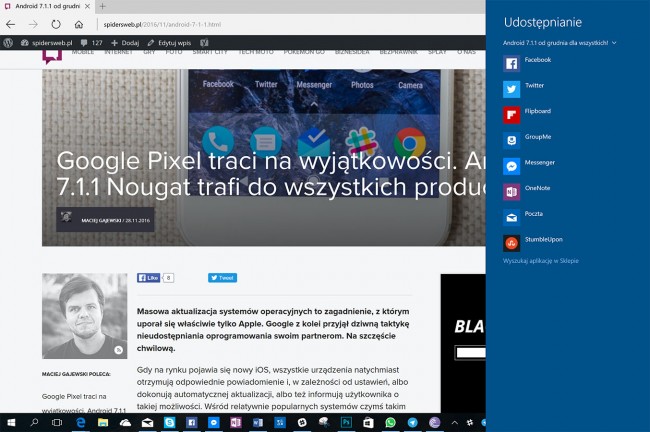The height and width of the screenshot is (432, 650).
Task: Close the Android 7.1.1 tab
Action: point(87,6)
